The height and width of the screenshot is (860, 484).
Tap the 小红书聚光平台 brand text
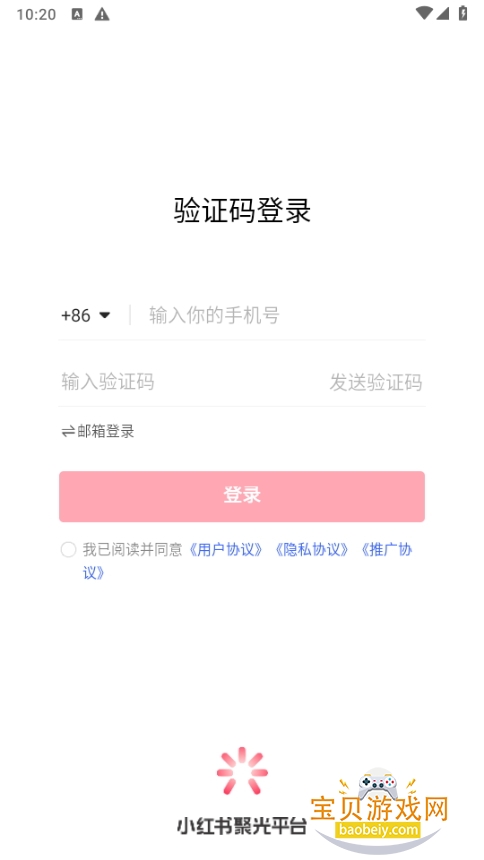(x=241, y=825)
